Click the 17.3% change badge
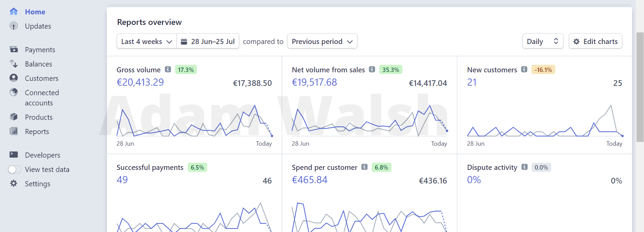 pos(186,70)
